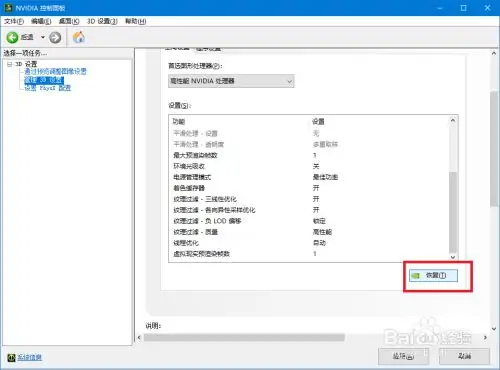Open the 3D 设置(3) menu

tap(102, 21)
